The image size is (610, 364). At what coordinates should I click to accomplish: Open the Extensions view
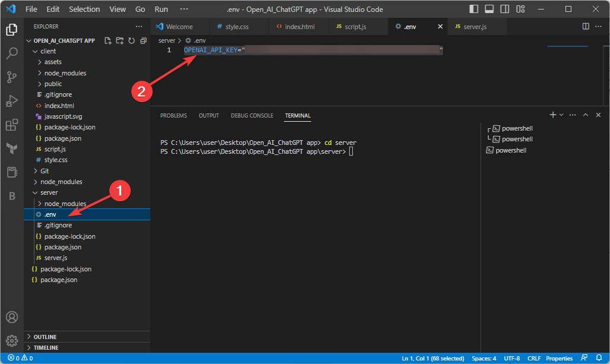click(12, 125)
